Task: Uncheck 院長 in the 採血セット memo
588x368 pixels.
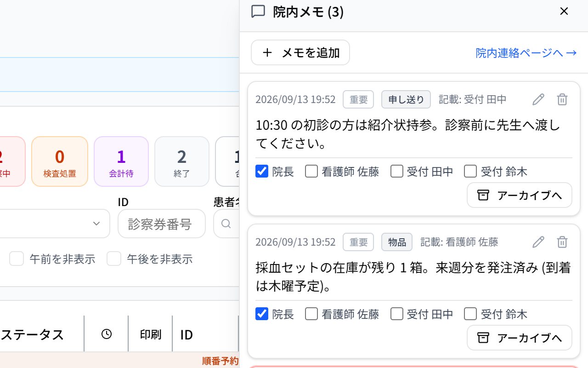Action: coord(262,314)
